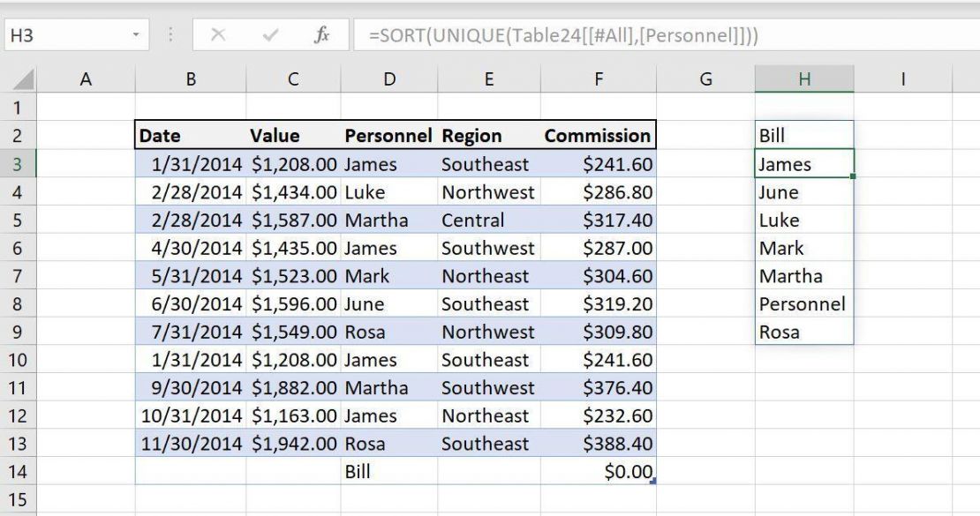Image resolution: width=980 pixels, height=516 pixels.
Task: Select the Rosa entry in the sorted list
Action: click(x=803, y=332)
